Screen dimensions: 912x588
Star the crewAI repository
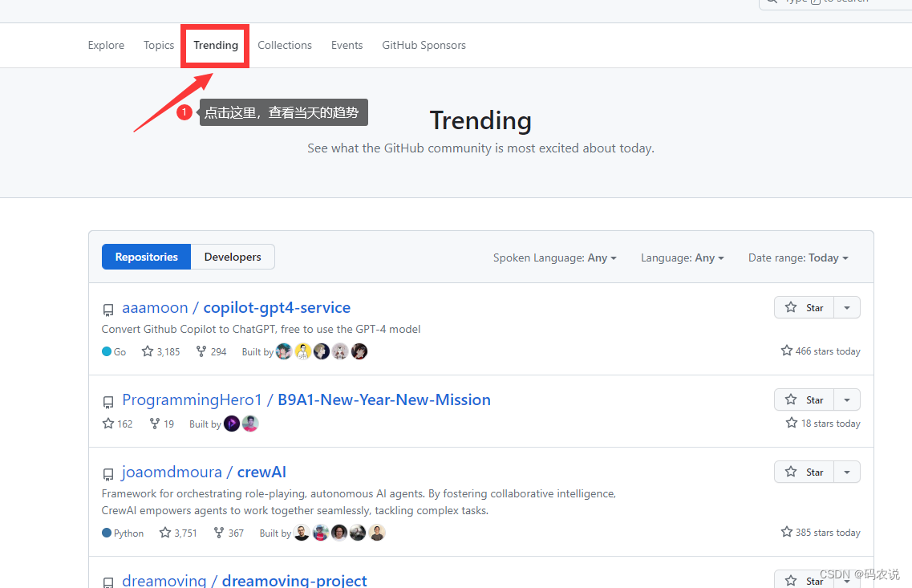[x=805, y=472]
